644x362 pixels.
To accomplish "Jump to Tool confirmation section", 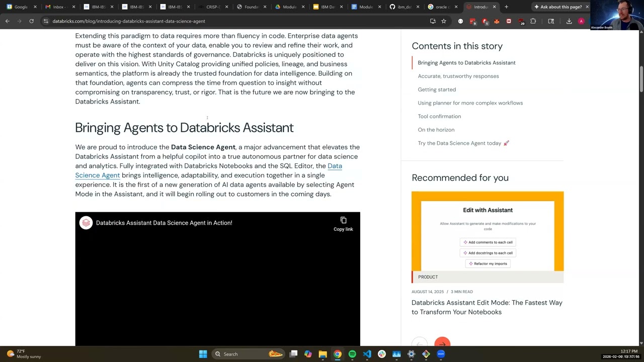I will [x=439, y=116].
